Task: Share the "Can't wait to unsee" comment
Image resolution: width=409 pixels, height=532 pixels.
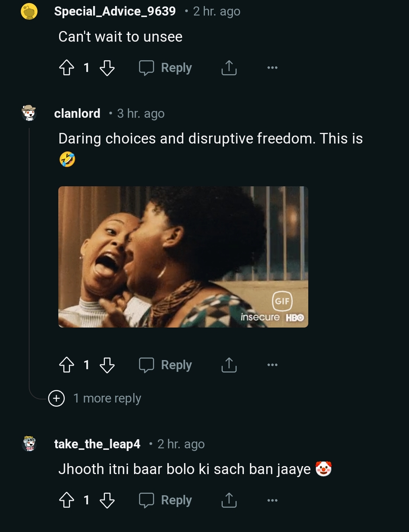Action: pyautogui.click(x=229, y=68)
